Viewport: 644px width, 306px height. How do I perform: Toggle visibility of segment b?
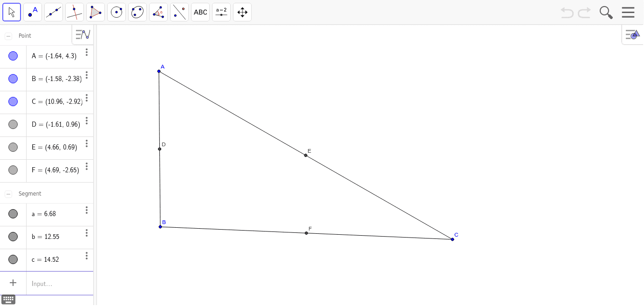pos(13,237)
